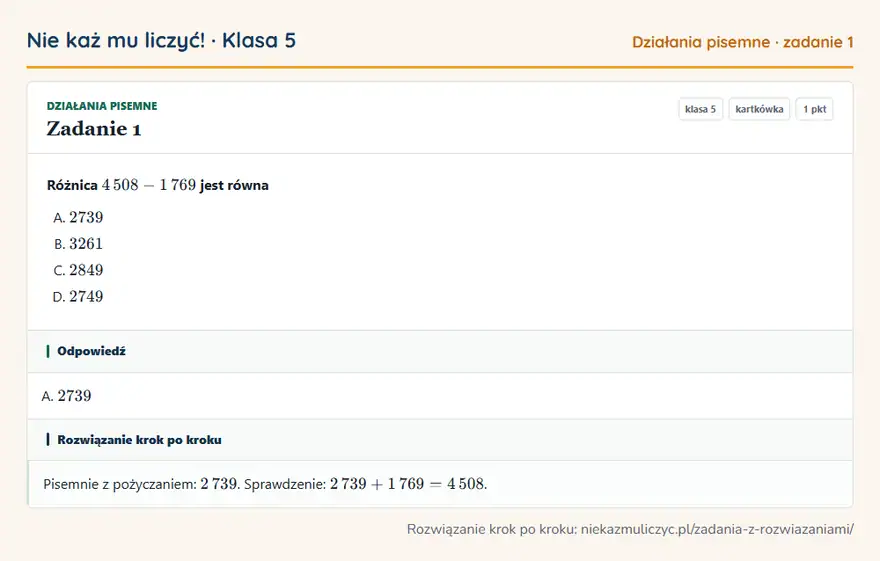Viewport: 880px width, 561px height.
Task: Click the 'Odpowiedź' section header
Action: coord(440,351)
